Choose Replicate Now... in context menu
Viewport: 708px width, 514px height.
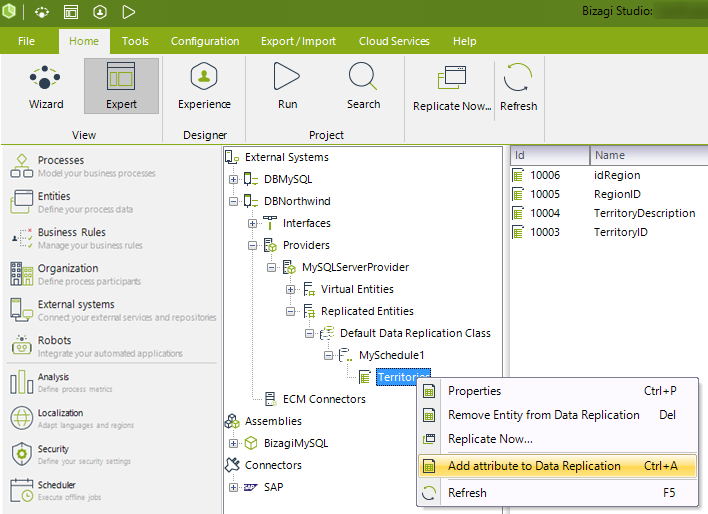click(557, 439)
